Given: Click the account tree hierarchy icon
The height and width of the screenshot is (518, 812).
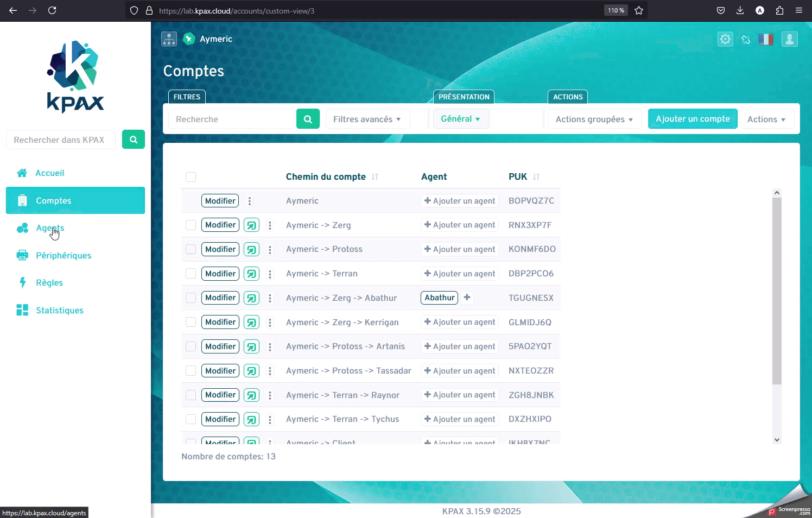Looking at the screenshot, I should (x=169, y=39).
